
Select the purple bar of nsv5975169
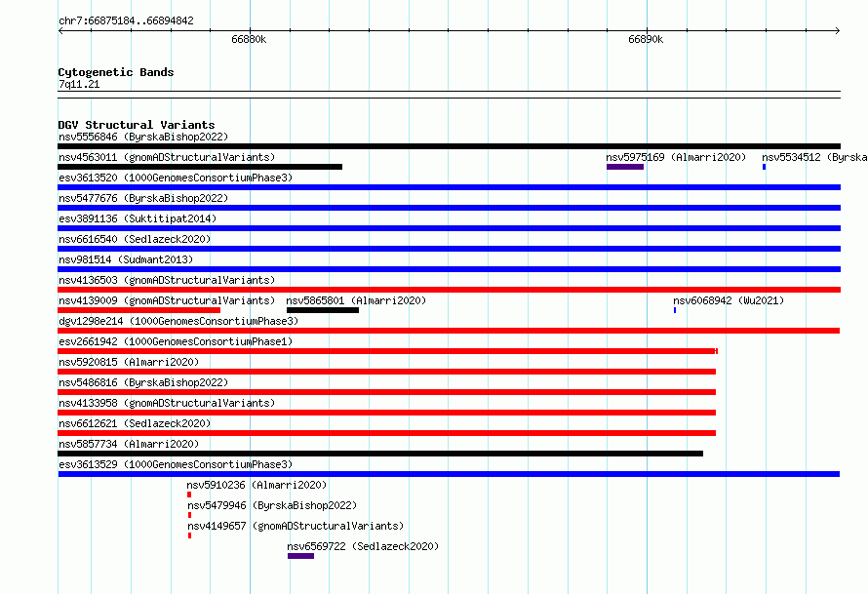point(625,167)
